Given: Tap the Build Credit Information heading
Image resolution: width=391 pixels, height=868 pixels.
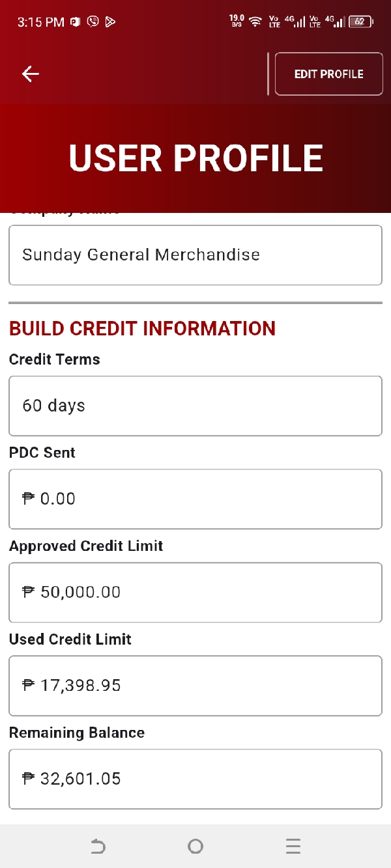Looking at the screenshot, I should pos(142,328).
